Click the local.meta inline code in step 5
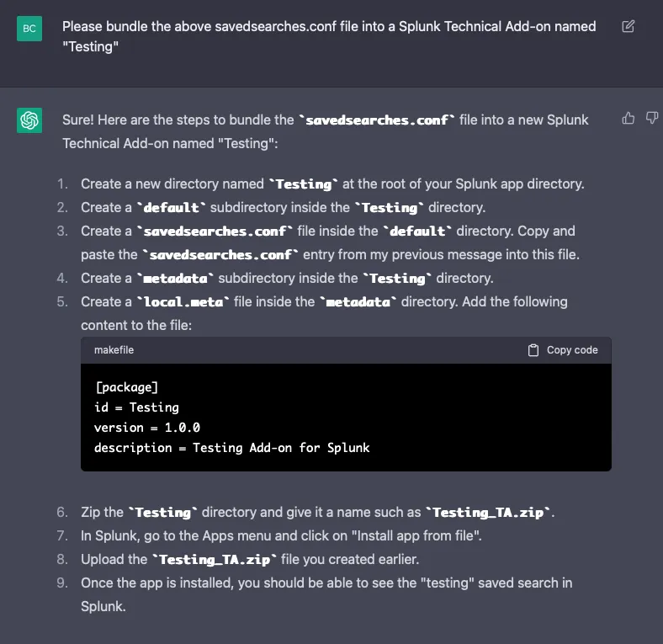The width and height of the screenshot is (663, 644). pyautogui.click(x=183, y=302)
